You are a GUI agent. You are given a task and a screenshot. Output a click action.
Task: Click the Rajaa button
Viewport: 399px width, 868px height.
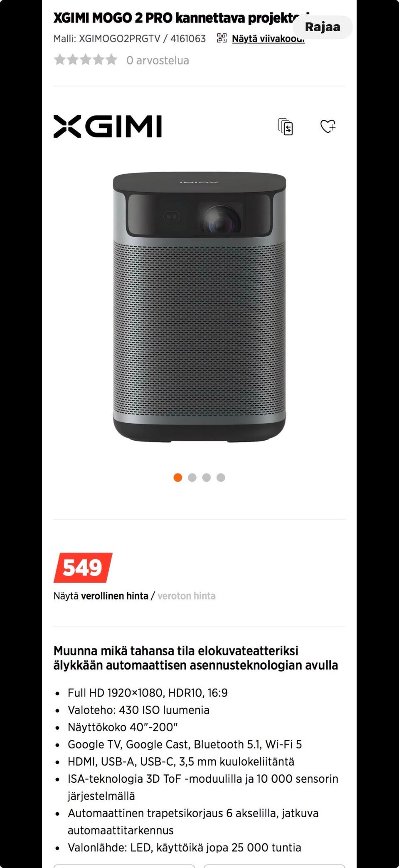click(x=323, y=27)
